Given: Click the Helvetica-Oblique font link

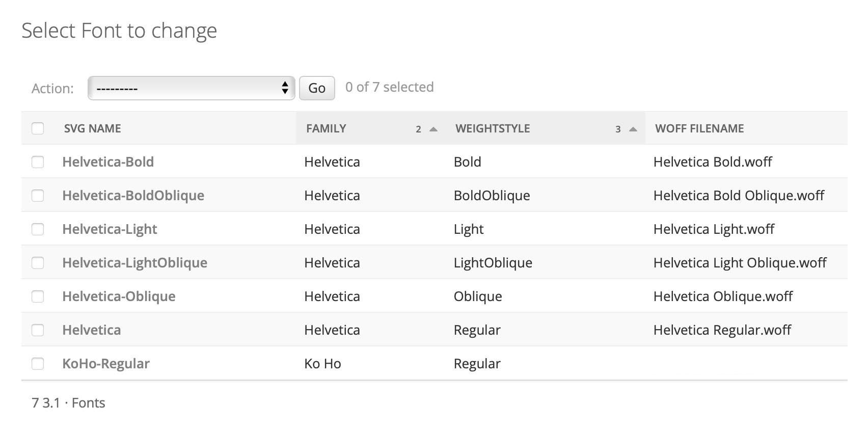Looking at the screenshot, I should pos(119,296).
